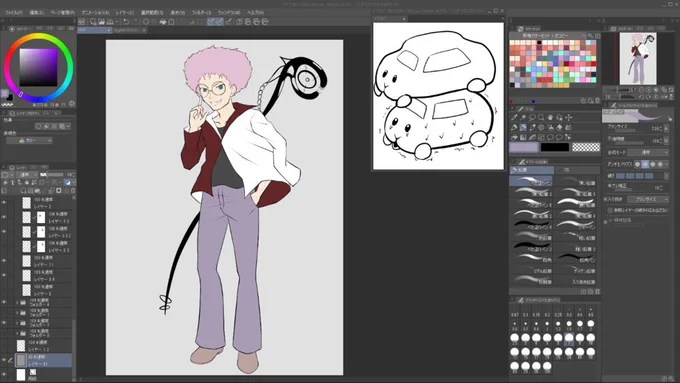680x383 pixels.
Task: Hide selected layer レイヤー 31 eye icon
Action: click(x=4, y=360)
